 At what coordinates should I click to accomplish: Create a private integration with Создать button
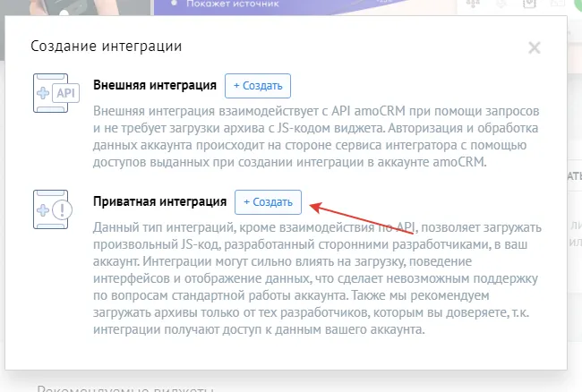coord(268,202)
